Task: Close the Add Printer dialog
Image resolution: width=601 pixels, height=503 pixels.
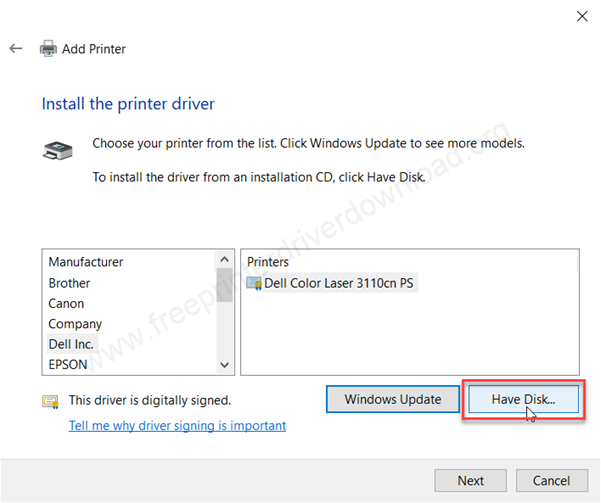Action: coord(581,15)
